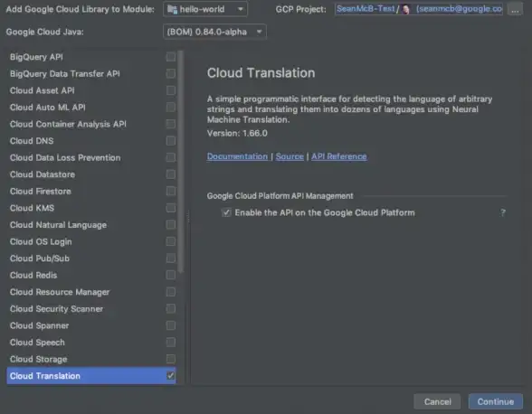This screenshot has width=532, height=414.
Task: Click the help question mark icon
Action: pos(503,212)
